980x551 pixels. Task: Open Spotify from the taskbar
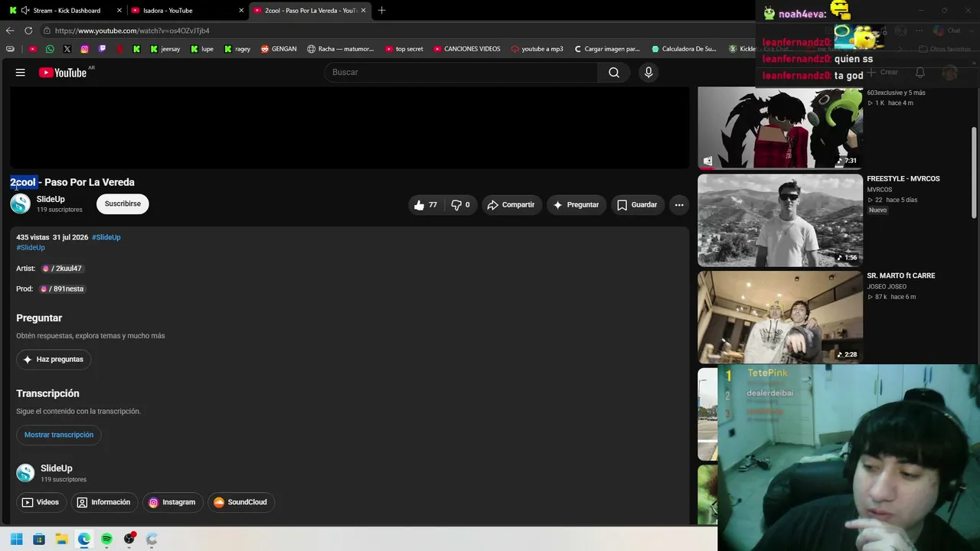(x=106, y=540)
